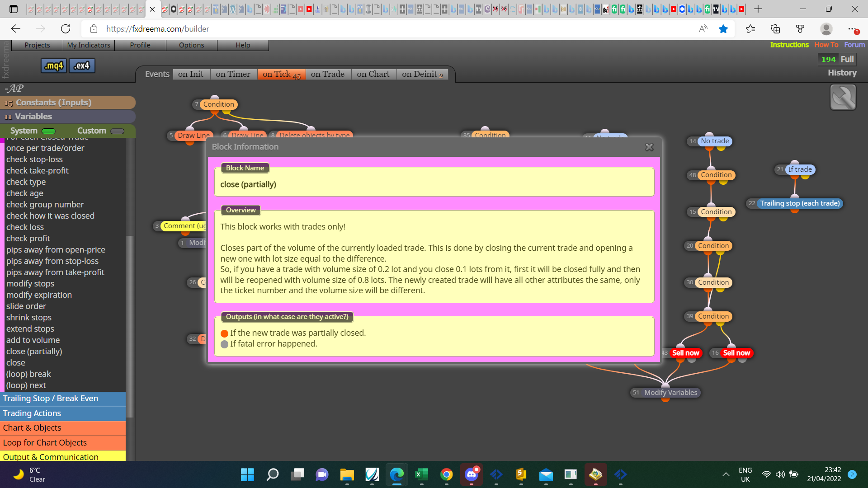
Task: Open File Explorer from the taskbar
Action: pos(347,474)
